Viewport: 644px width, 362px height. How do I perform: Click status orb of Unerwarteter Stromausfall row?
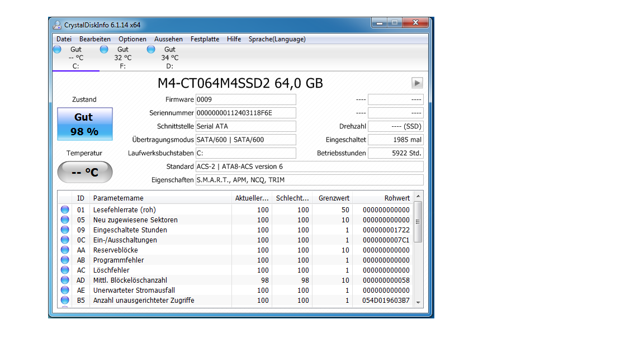point(65,290)
